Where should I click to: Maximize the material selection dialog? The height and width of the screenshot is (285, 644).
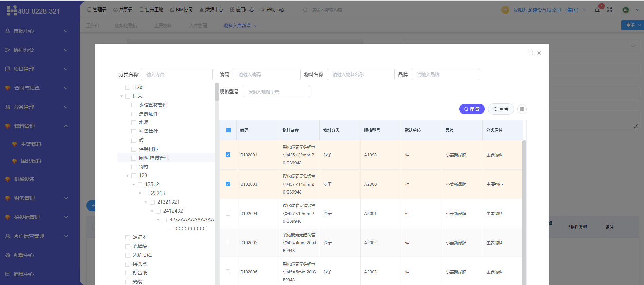(x=531, y=53)
